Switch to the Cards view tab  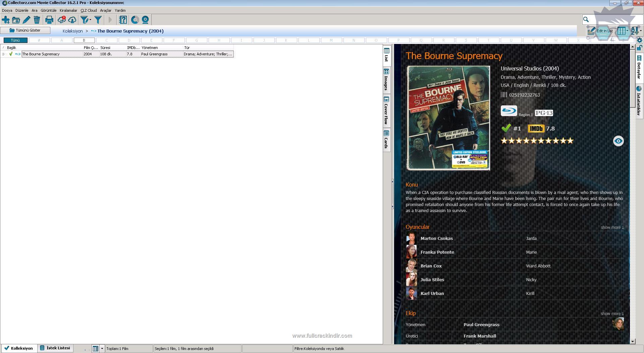pyautogui.click(x=386, y=140)
